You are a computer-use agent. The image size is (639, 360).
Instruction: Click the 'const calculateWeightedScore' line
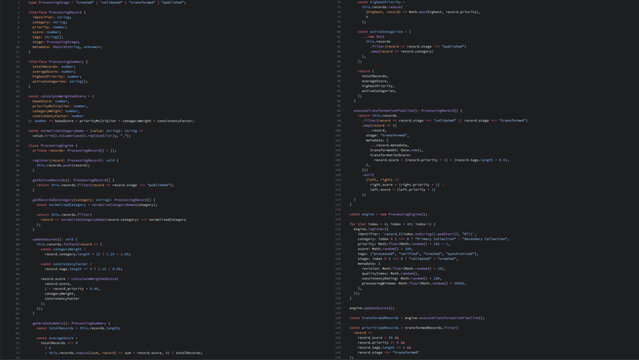tap(61, 96)
